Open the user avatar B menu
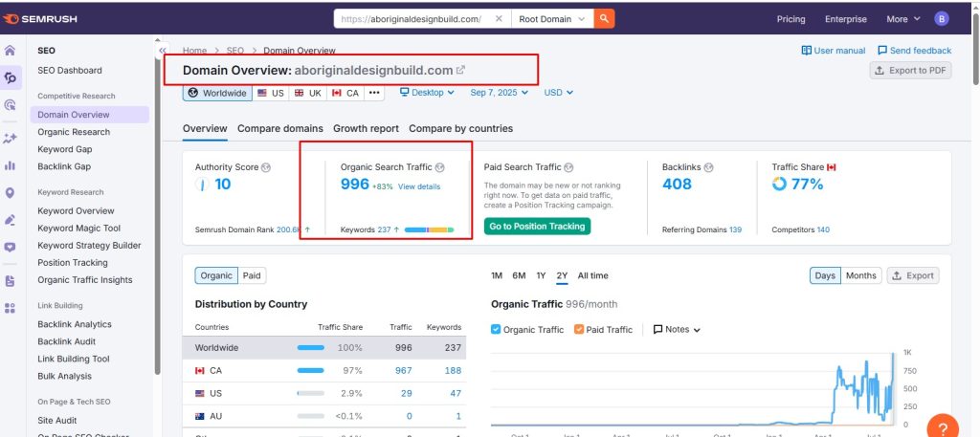 coord(942,19)
